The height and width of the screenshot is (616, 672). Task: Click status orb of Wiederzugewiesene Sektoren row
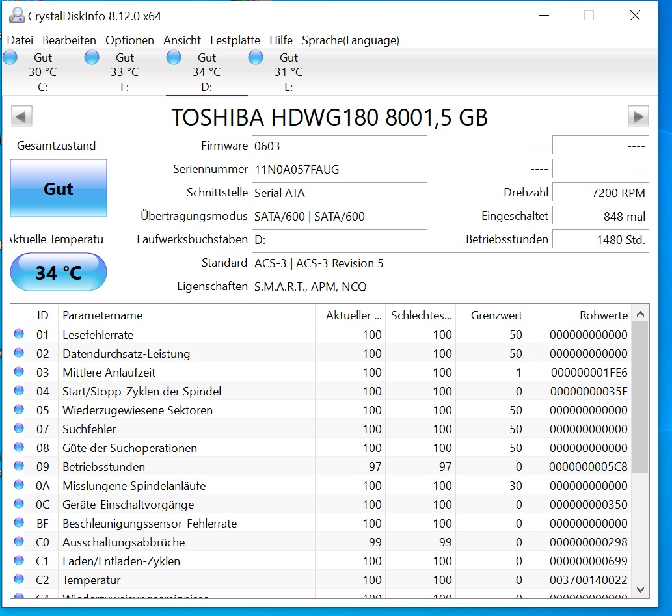click(x=19, y=409)
